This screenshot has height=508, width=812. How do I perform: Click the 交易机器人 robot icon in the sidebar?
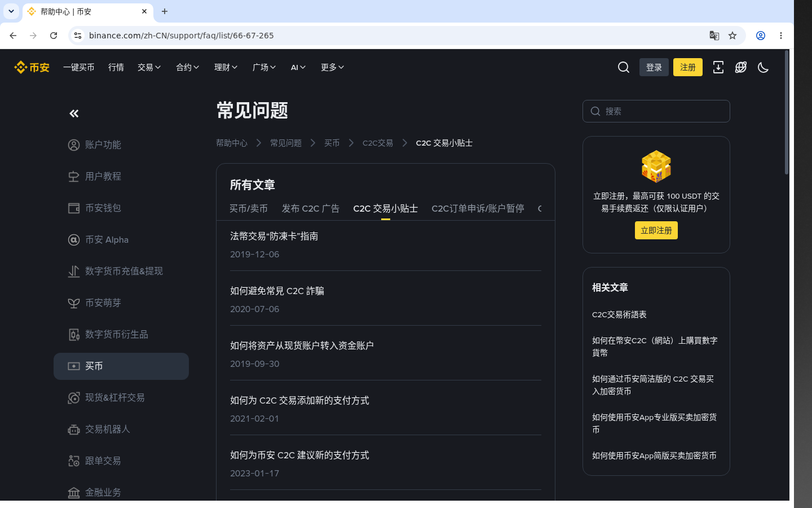tap(74, 430)
